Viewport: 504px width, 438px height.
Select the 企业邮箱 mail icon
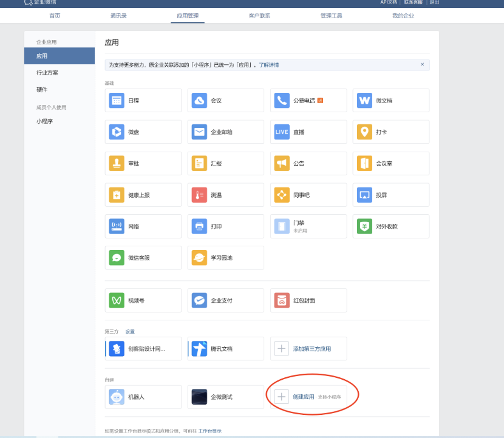(199, 132)
